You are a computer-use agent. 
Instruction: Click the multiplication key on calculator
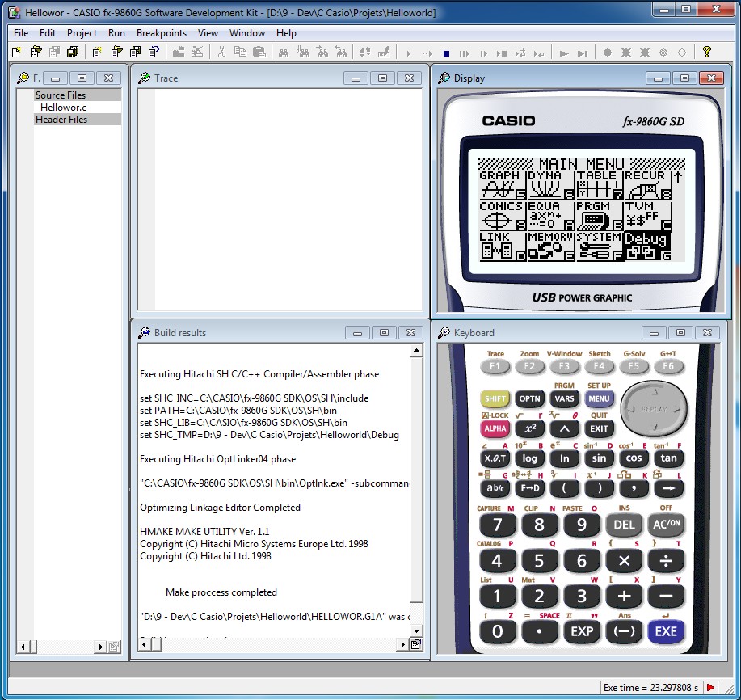click(x=624, y=561)
